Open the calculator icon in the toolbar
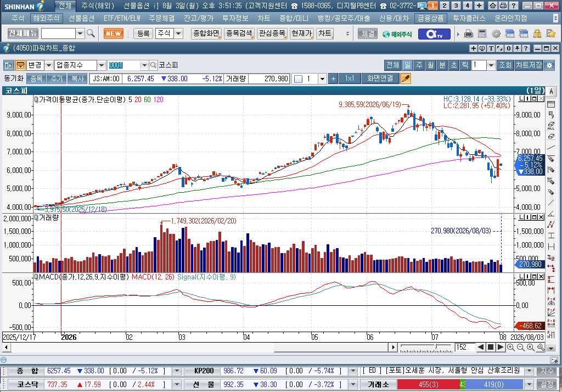 (x=482, y=34)
